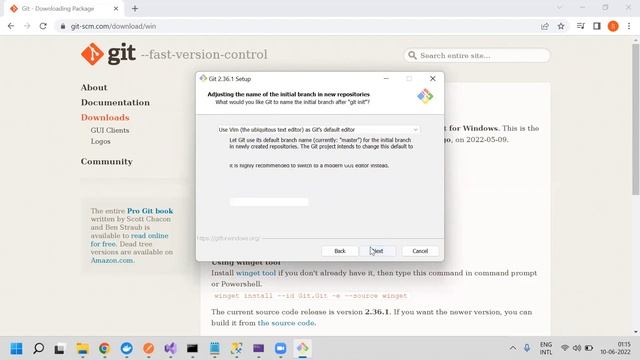Go forward in browser history
The width and height of the screenshot is (640, 360).
(27, 26)
